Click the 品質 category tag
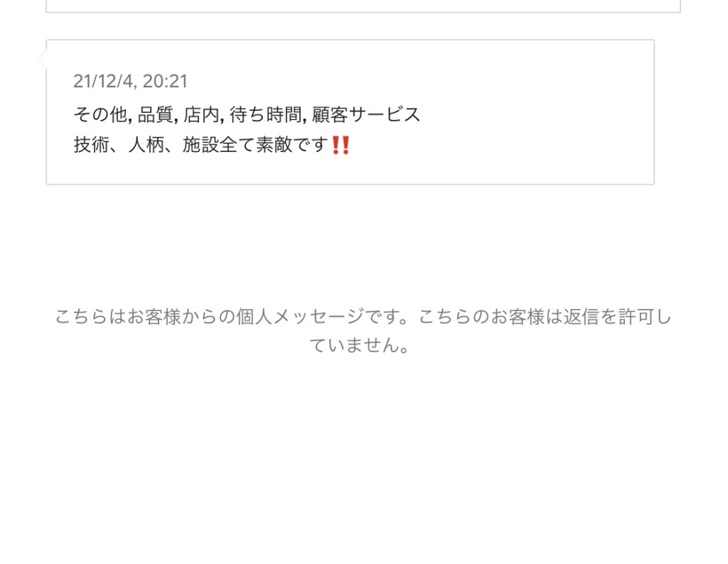This screenshot has width=728, height=564. [156, 114]
